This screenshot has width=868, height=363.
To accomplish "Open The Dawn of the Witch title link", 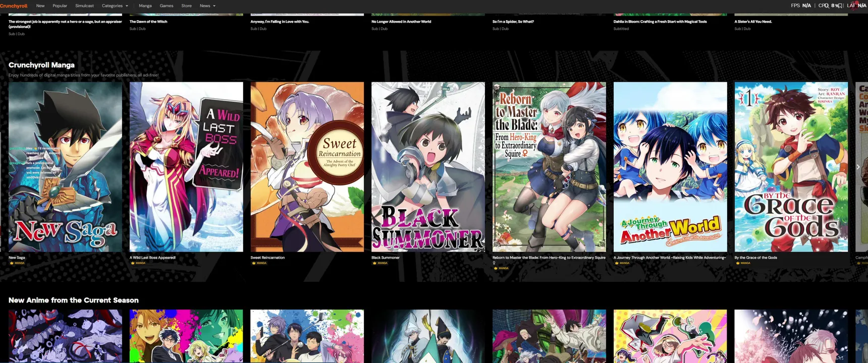I will coord(148,22).
